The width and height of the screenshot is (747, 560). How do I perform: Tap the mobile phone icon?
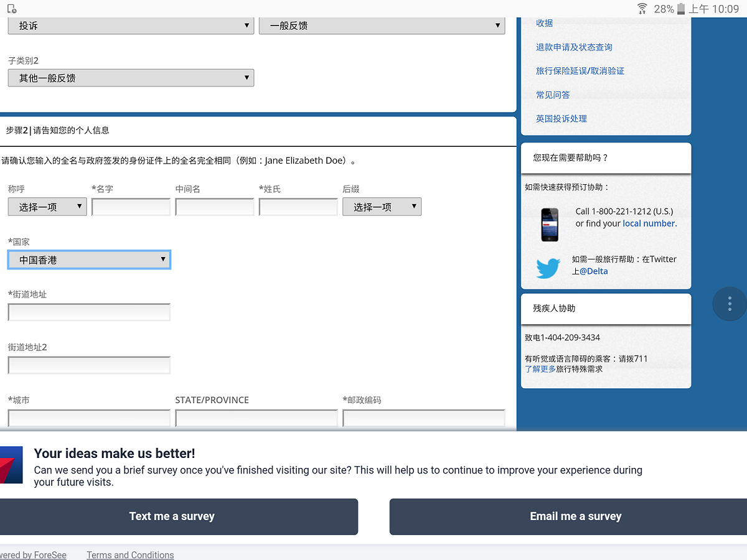pos(550,225)
